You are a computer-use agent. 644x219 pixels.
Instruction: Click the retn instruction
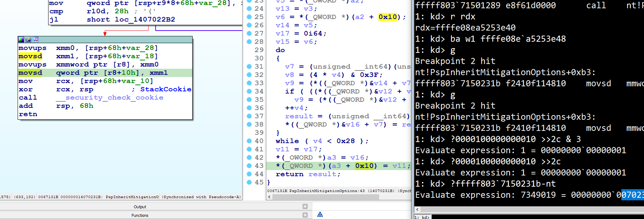click(28, 114)
